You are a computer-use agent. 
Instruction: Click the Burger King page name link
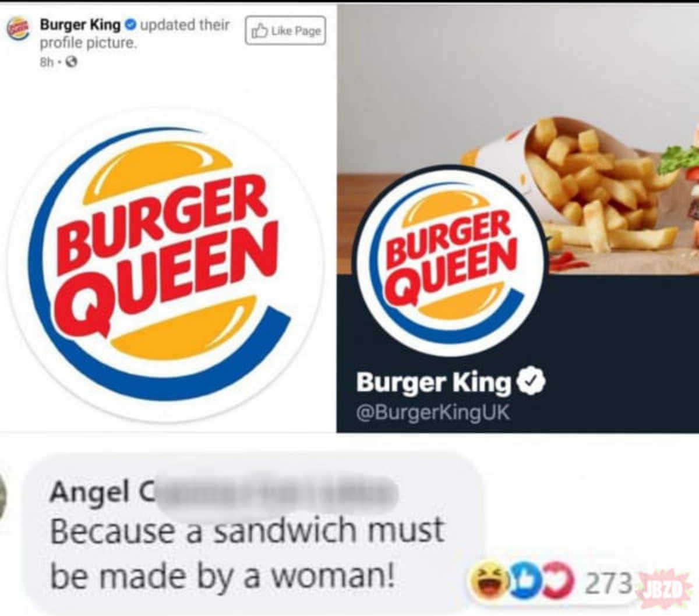(80, 24)
